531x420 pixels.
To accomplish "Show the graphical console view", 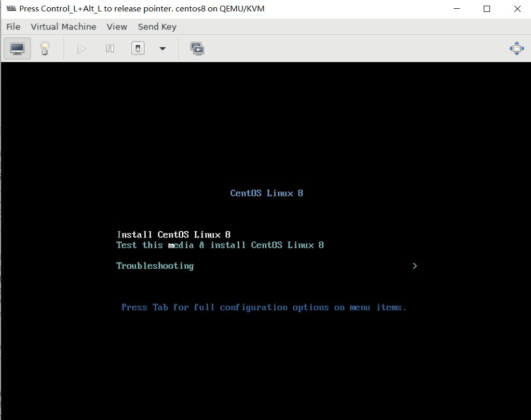I will 17,49.
